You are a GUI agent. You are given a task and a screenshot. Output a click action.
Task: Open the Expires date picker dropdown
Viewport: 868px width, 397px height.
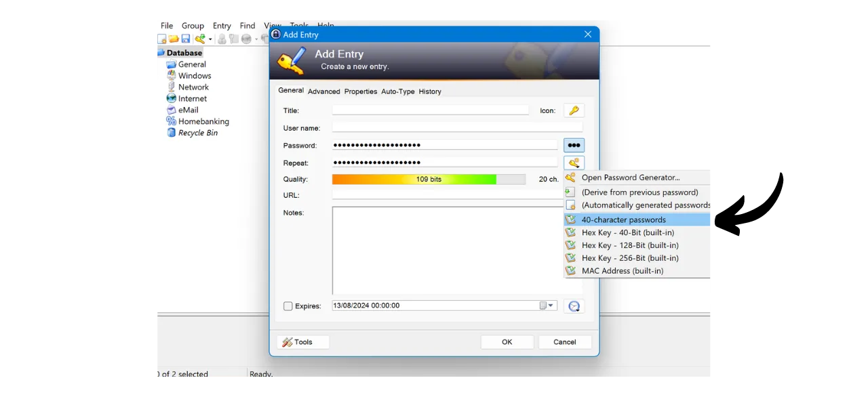click(x=549, y=305)
